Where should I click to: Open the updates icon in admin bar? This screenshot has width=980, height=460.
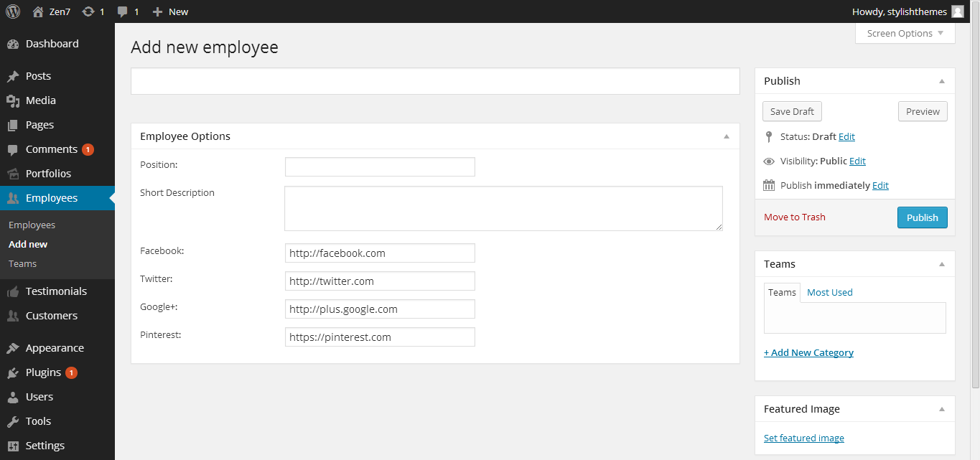point(88,11)
